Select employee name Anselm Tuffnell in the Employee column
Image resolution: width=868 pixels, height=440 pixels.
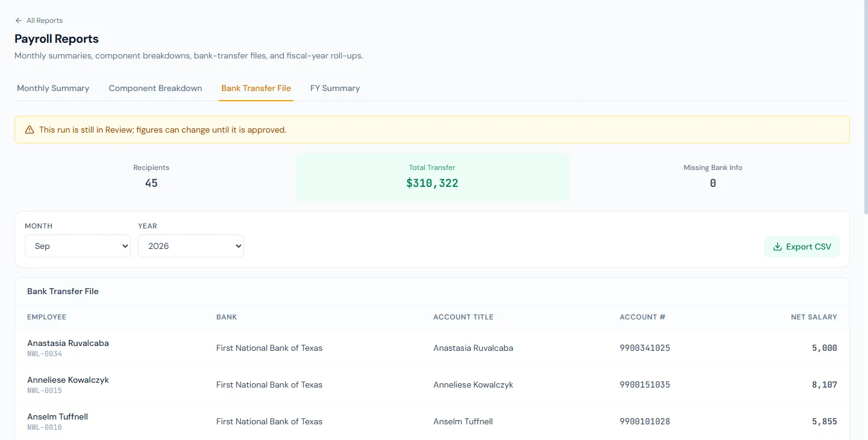[58, 416]
